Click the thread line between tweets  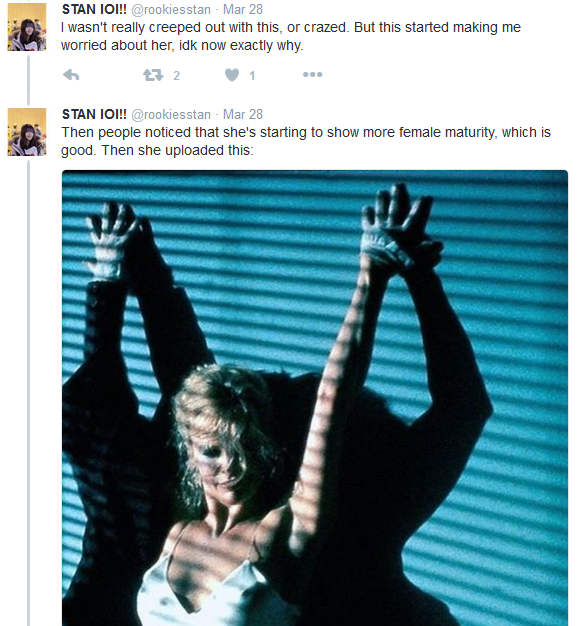(28, 80)
